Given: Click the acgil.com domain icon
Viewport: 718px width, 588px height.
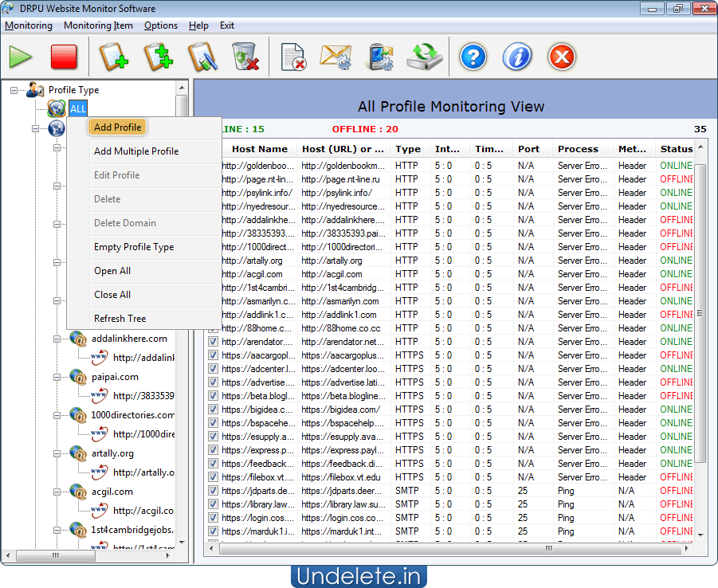Looking at the screenshot, I should (x=78, y=492).
